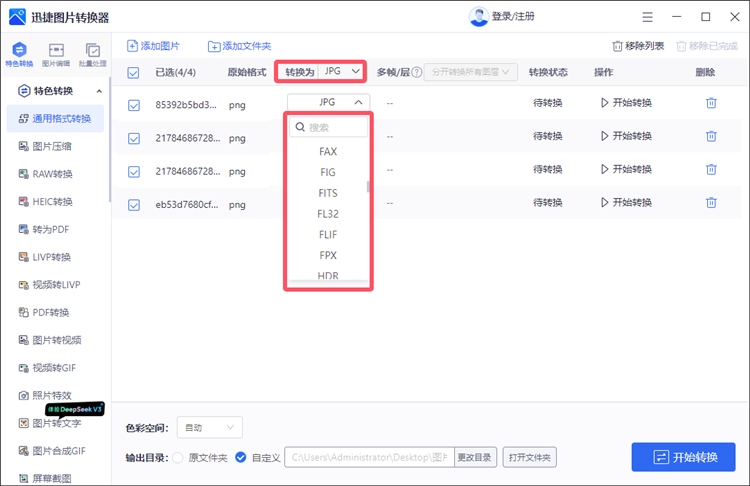Uncheck the eb53d7680cf file checkbox
The image size is (750, 486).
tap(134, 205)
